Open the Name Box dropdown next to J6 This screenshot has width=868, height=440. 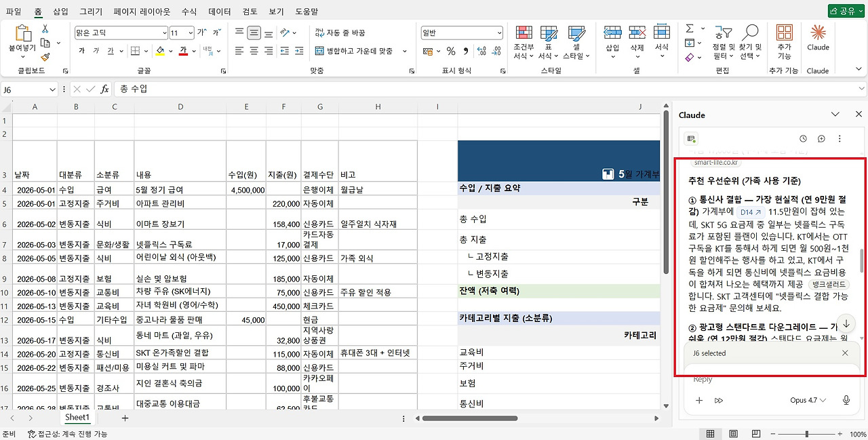click(53, 89)
